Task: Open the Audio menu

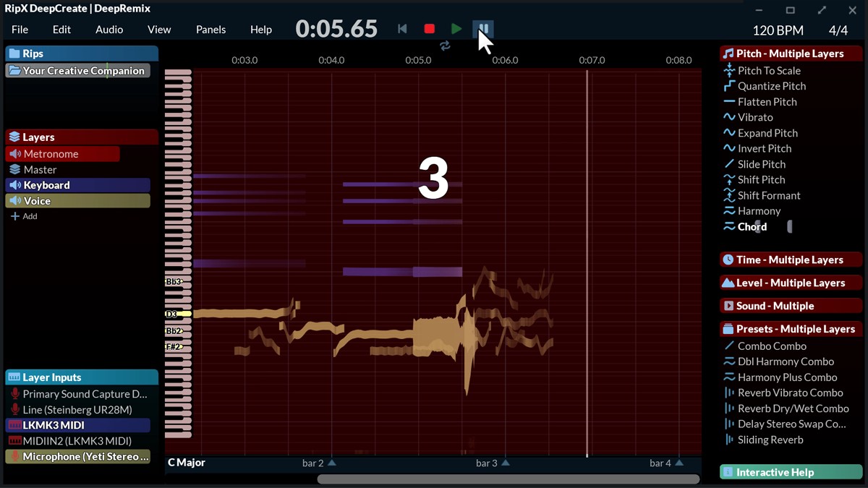Action: (109, 30)
